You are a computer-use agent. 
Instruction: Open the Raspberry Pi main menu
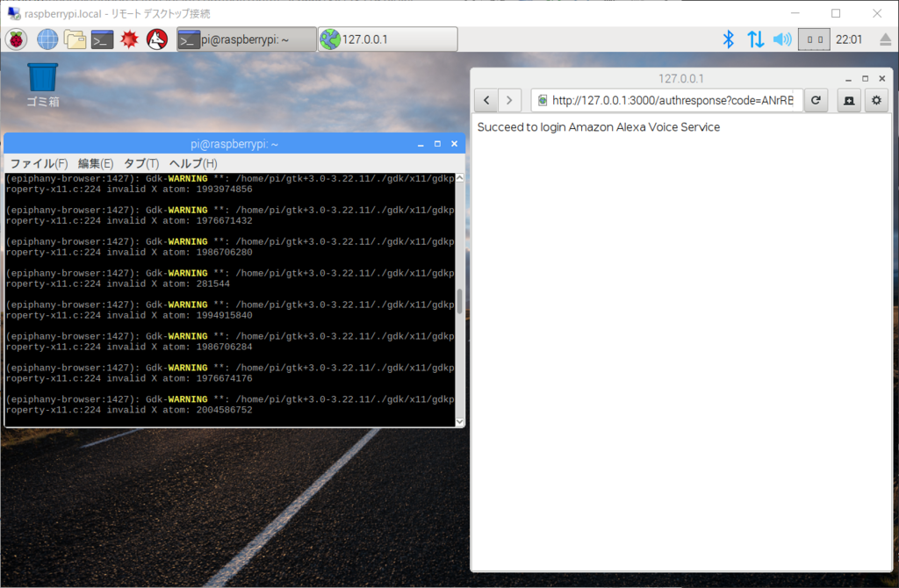(x=16, y=39)
